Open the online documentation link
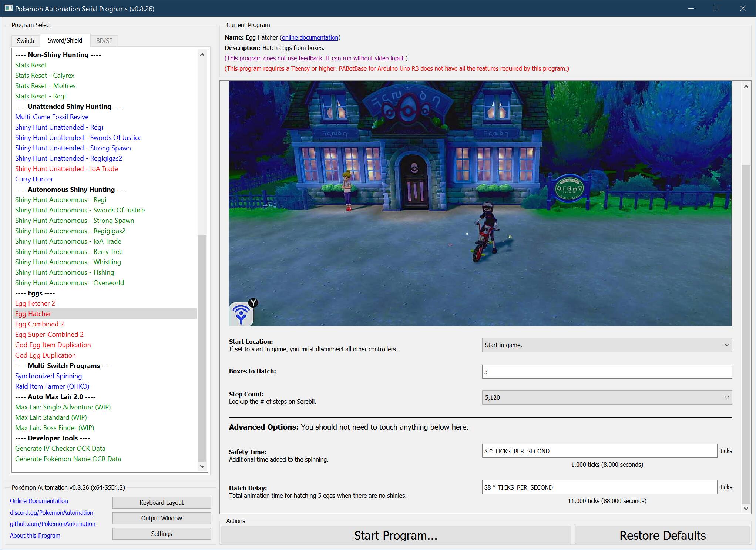756x550 pixels. 310,37
